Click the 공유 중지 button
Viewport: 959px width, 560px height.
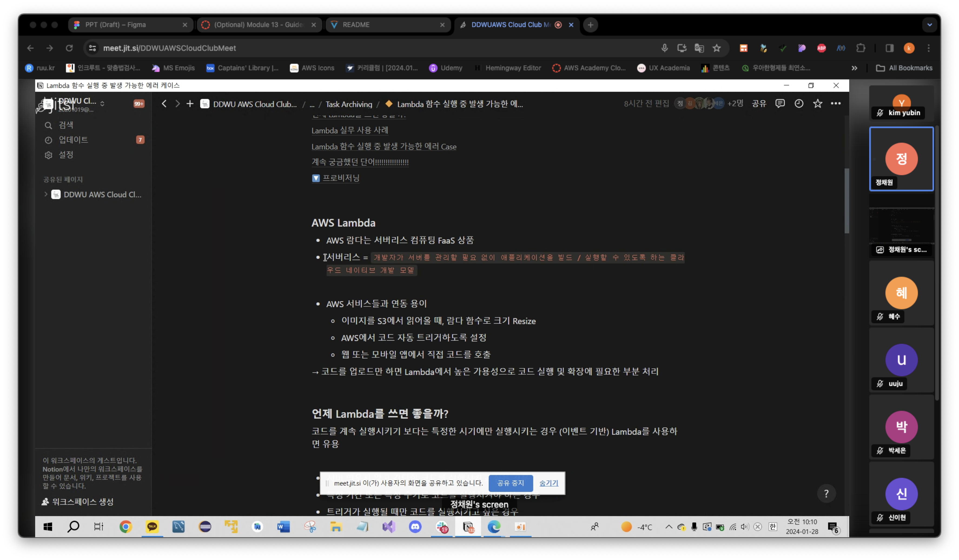[x=510, y=483]
